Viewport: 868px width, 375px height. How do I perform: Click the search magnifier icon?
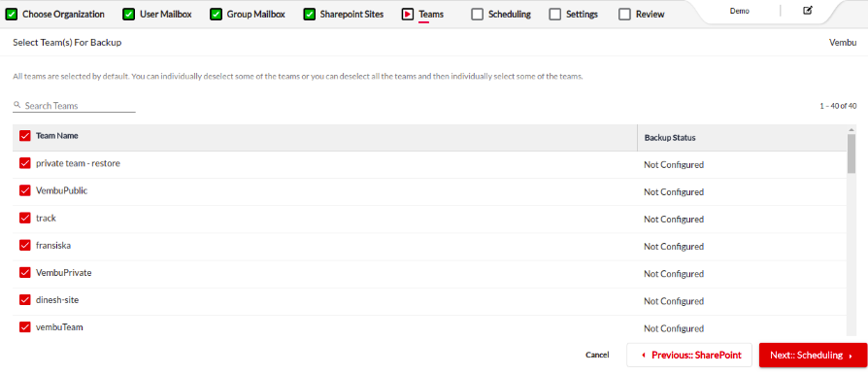click(x=17, y=105)
